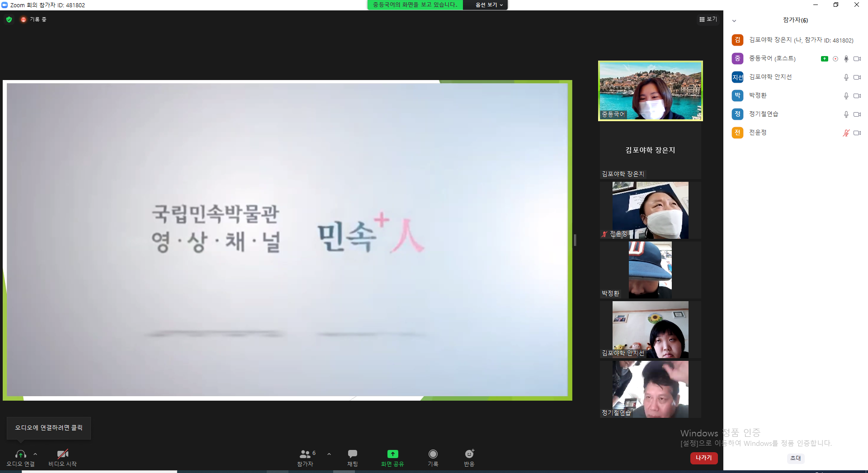Select participant 박정환 in the list
Image resolution: width=868 pixels, height=473 pixels.
796,95
